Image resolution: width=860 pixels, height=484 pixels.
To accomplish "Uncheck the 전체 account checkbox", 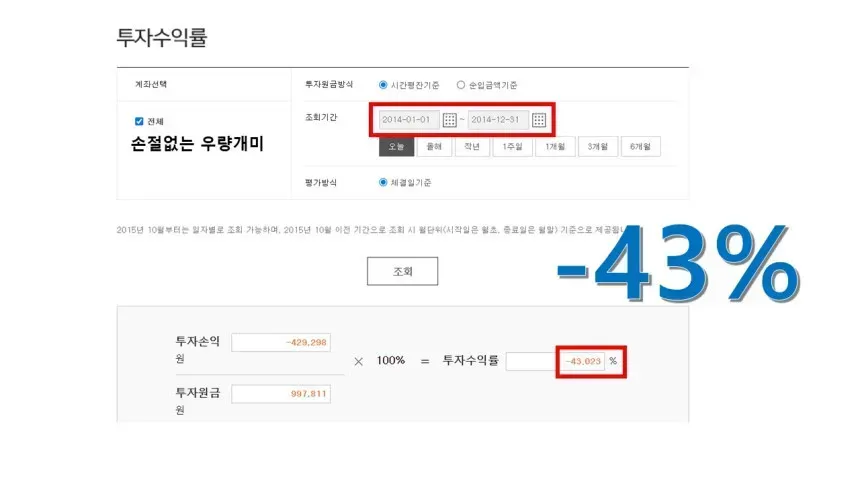I will pyautogui.click(x=139, y=121).
